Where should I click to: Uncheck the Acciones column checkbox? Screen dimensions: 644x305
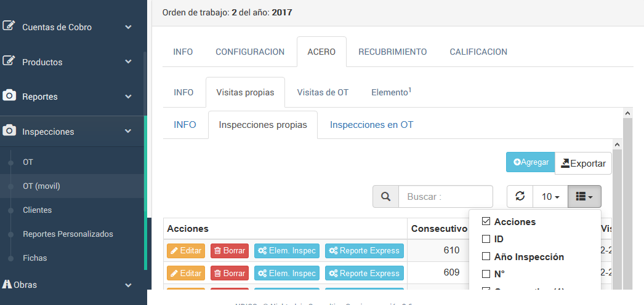pyautogui.click(x=486, y=221)
